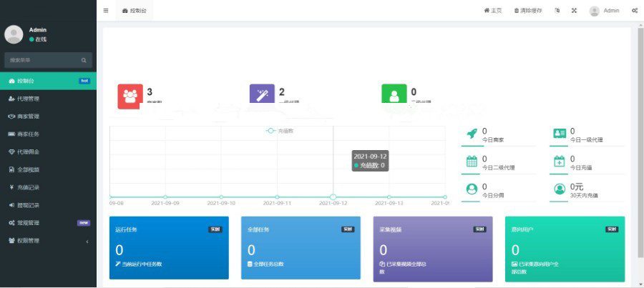This screenshot has height=288, width=644.
Task: Open the gears settings icon at top right
Action: [x=635, y=11]
